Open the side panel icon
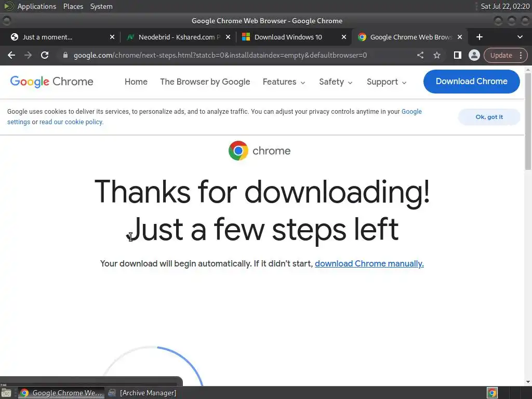The height and width of the screenshot is (399, 532). 457,55
